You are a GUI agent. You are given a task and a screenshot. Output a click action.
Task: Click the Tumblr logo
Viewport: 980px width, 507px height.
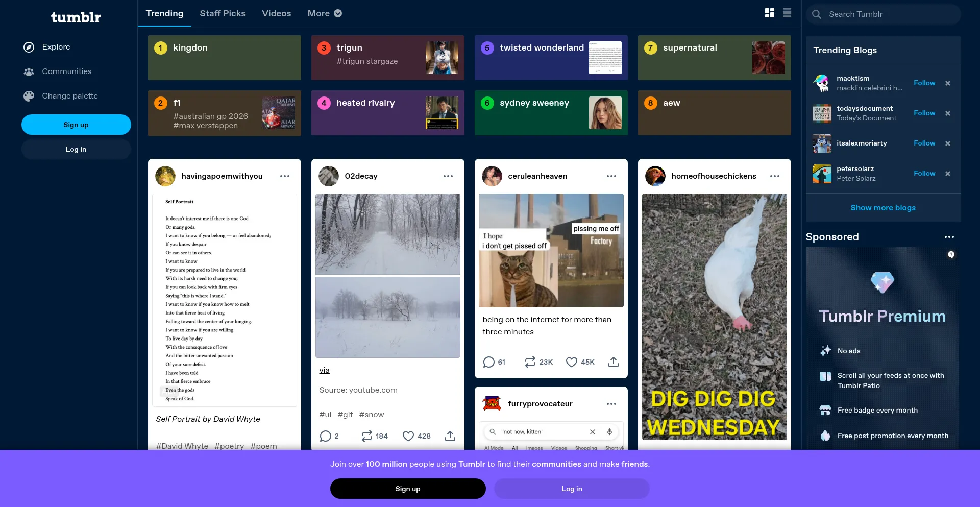click(76, 17)
